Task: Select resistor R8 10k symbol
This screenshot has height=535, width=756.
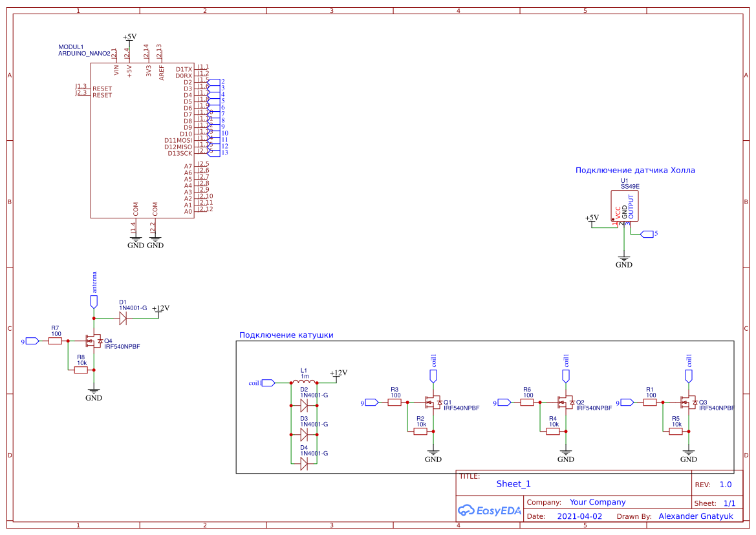Action: coord(81,370)
